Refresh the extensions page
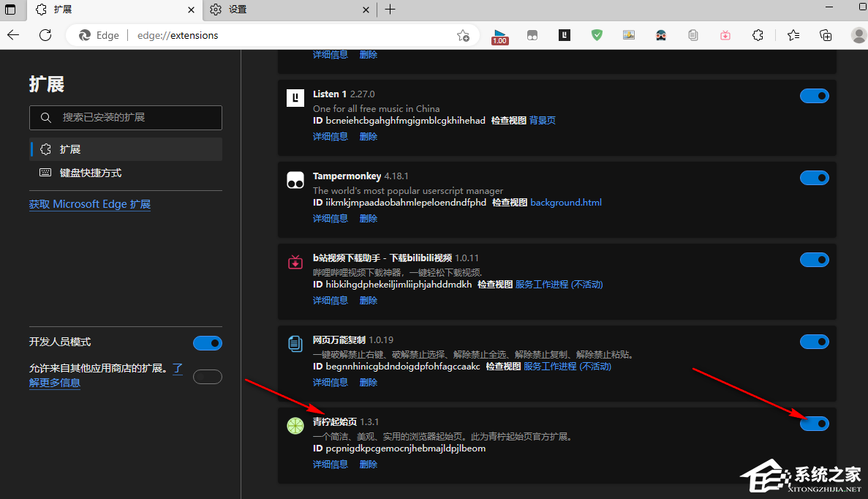868x499 pixels. [x=45, y=35]
